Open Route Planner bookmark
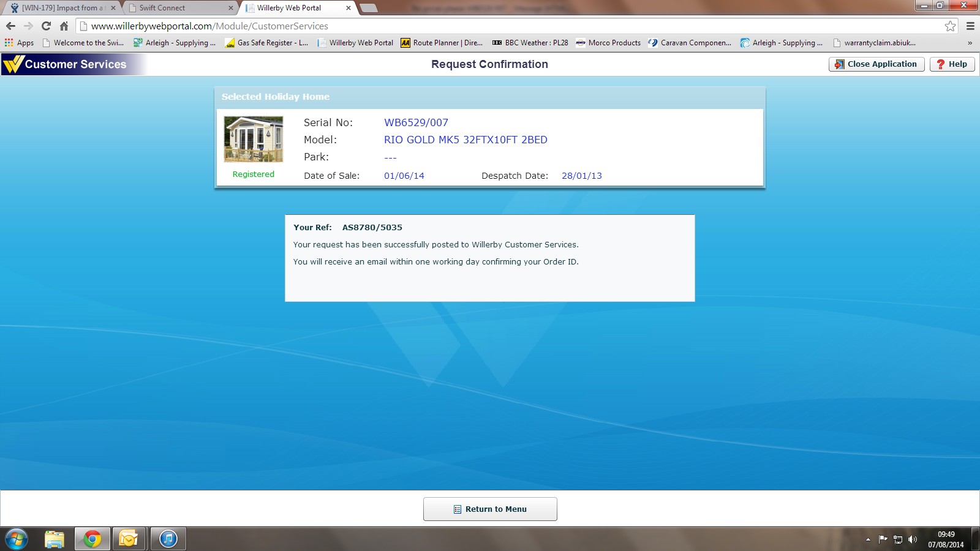980x551 pixels. (x=442, y=43)
